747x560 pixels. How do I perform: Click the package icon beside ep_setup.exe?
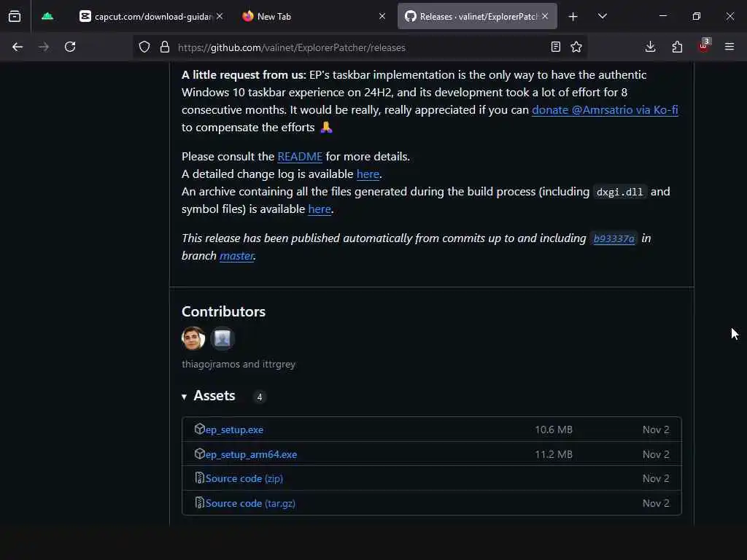click(200, 429)
